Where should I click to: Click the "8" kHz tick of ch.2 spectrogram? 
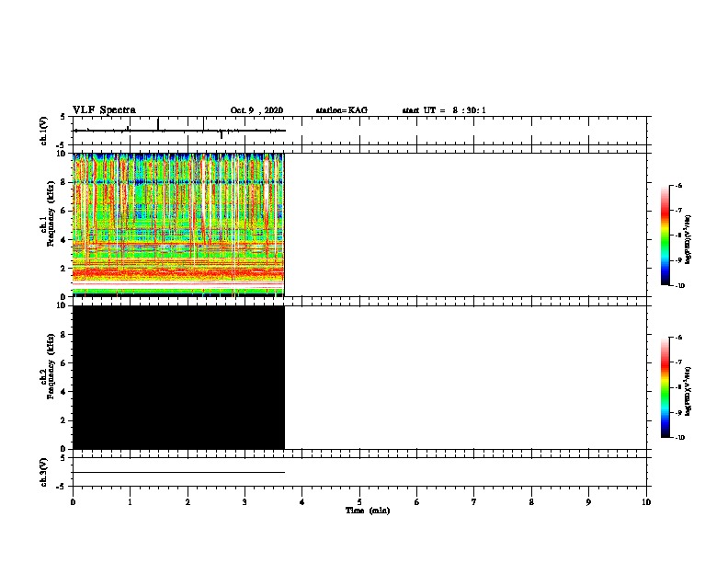(x=64, y=335)
